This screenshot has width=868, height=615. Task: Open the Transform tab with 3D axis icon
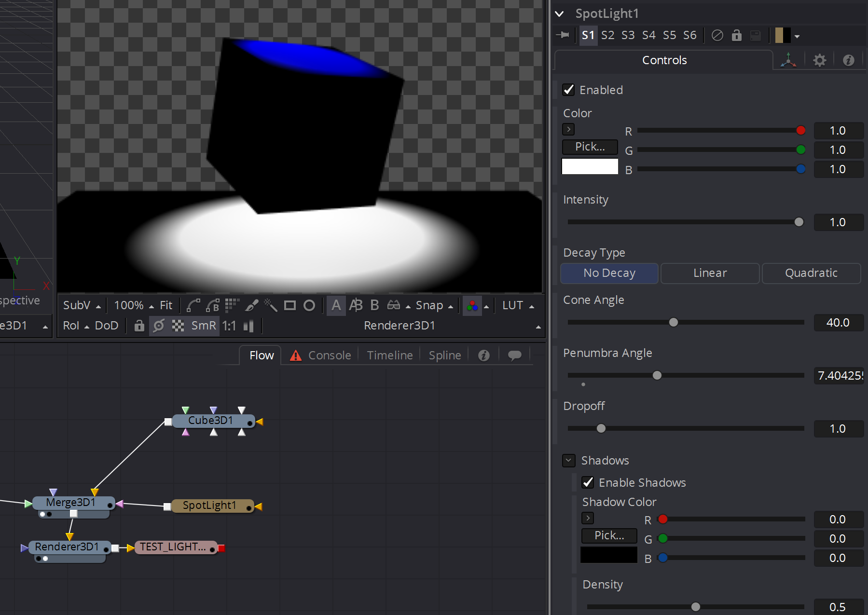tap(788, 60)
